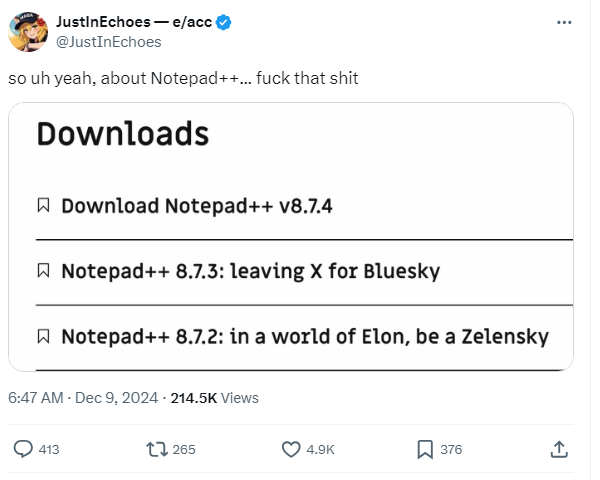The image size is (600, 480).
Task: Click the Notepad++ 8.7.2 Zelensky entry
Action: (x=304, y=336)
